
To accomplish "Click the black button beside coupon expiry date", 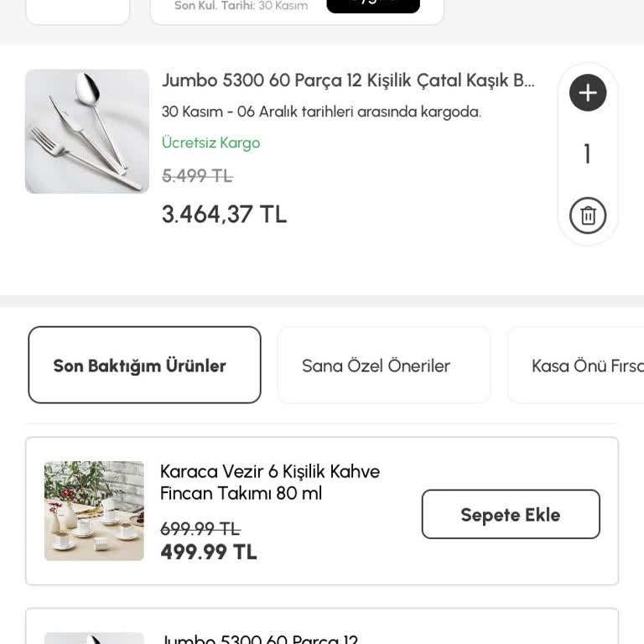I will point(372,5).
